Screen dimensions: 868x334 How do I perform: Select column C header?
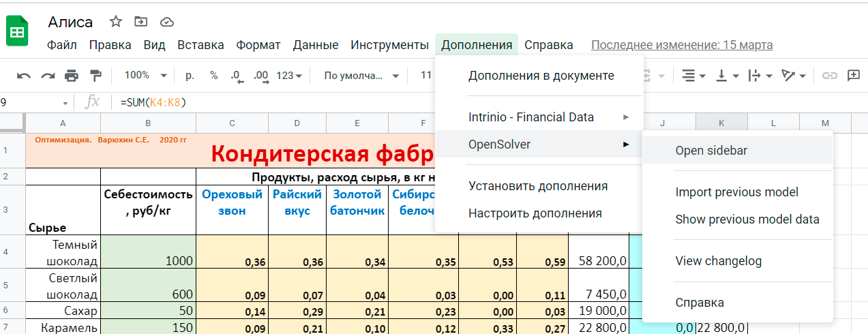coord(232,123)
